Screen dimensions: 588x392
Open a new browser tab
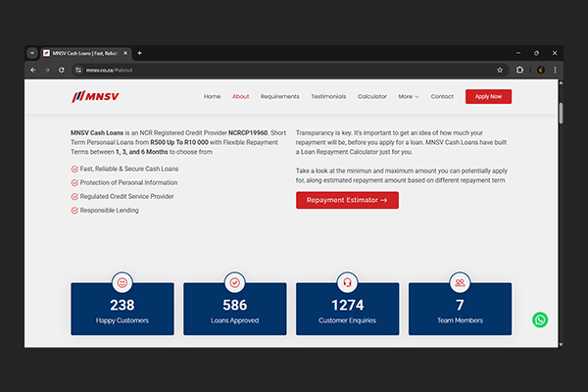coord(139,53)
